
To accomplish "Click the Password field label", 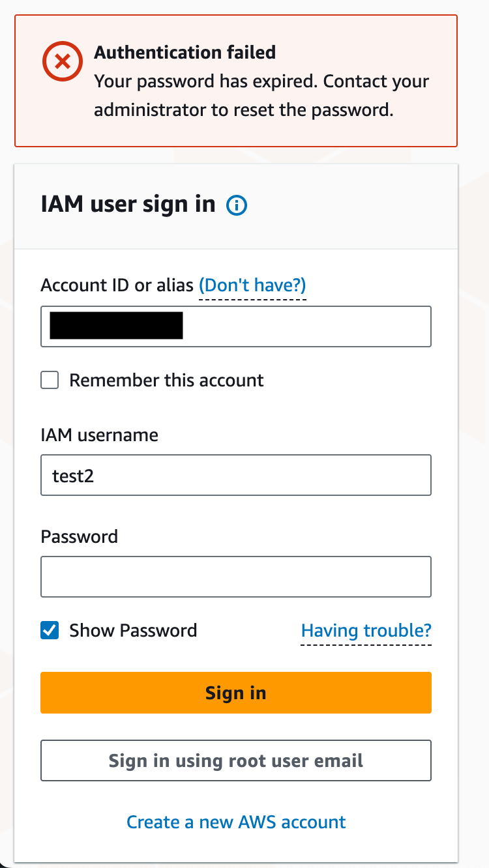I will pyautogui.click(x=80, y=536).
